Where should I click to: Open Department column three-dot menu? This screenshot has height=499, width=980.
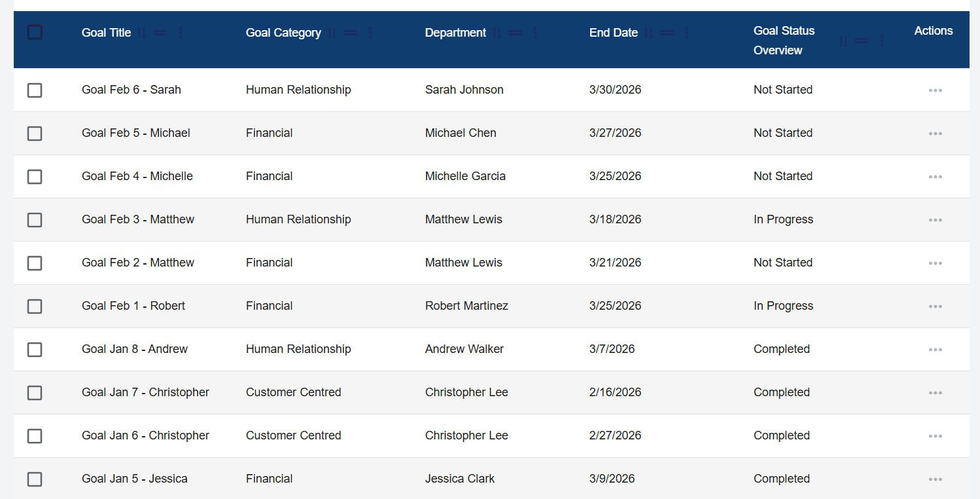tap(535, 33)
